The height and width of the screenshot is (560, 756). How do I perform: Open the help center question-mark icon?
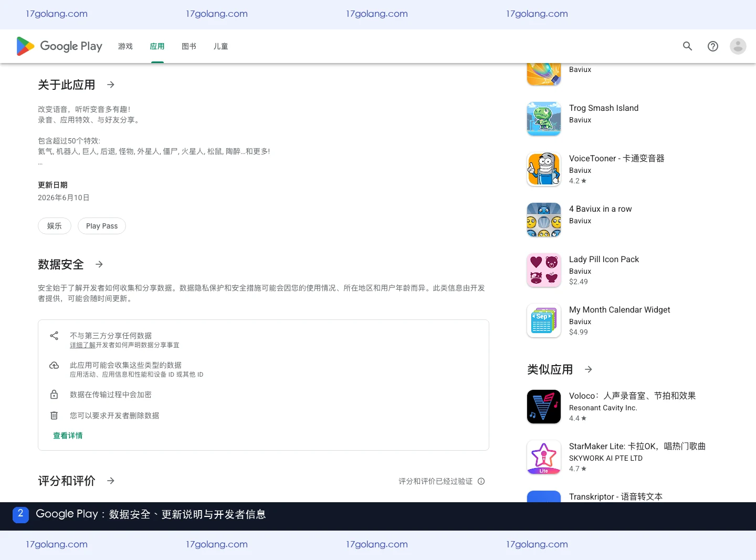click(x=713, y=46)
